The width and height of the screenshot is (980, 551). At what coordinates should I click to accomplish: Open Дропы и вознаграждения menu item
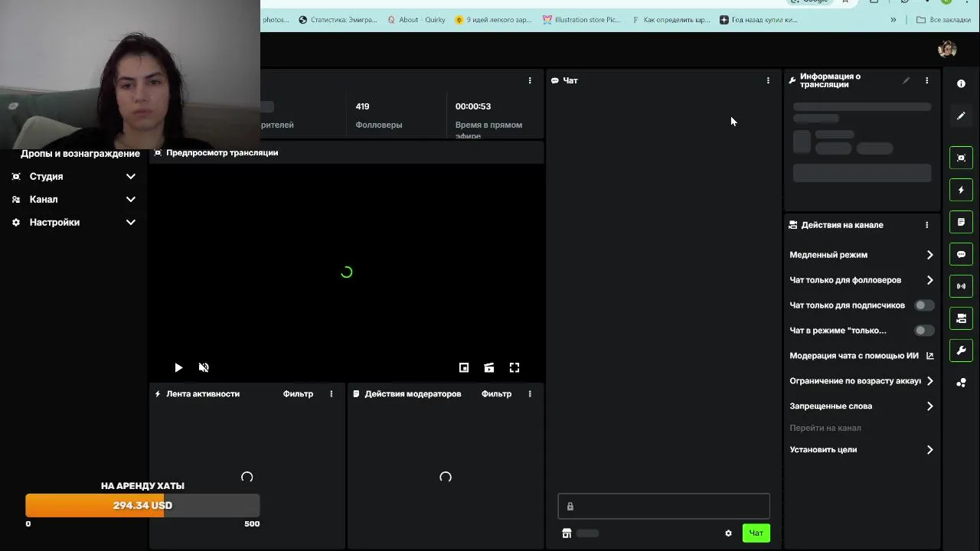pos(80,154)
